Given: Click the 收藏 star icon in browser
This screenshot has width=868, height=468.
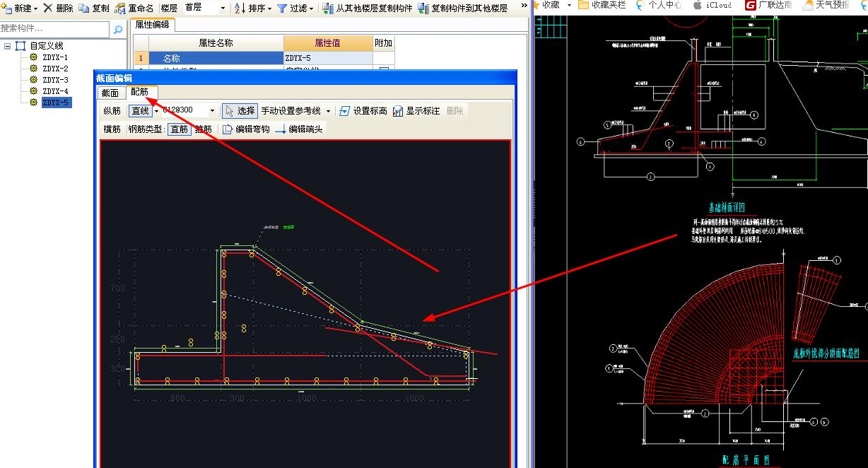Looking at the screenshot, I should pos(537,5).
